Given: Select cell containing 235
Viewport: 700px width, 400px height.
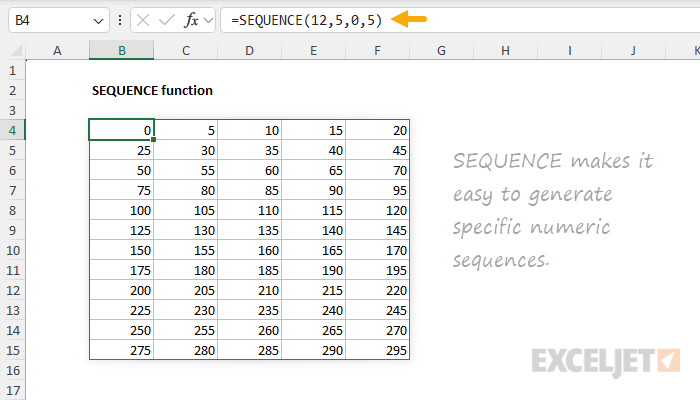Looking at the screenshot, I should pyautogui.click(x=250, y=310).
